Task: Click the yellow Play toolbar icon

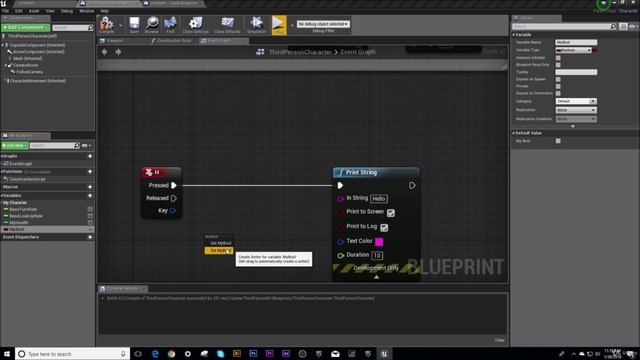Action: (279, 24)
